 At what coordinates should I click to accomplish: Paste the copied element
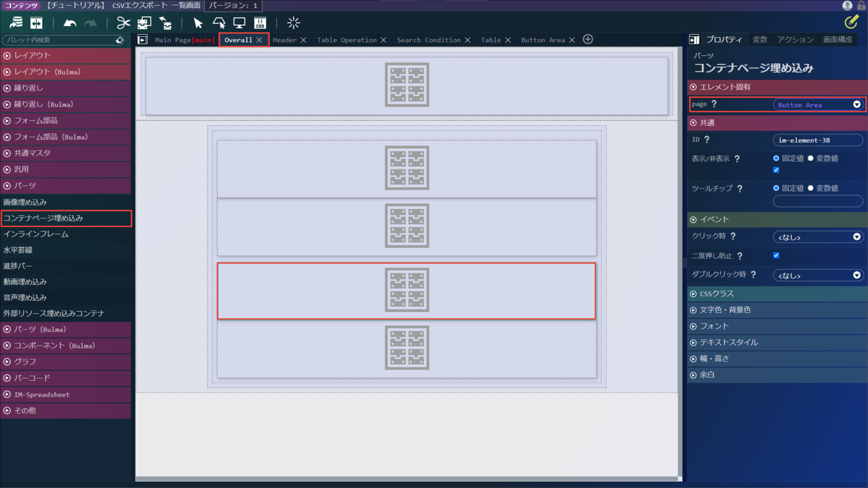(x=165, y=23)
